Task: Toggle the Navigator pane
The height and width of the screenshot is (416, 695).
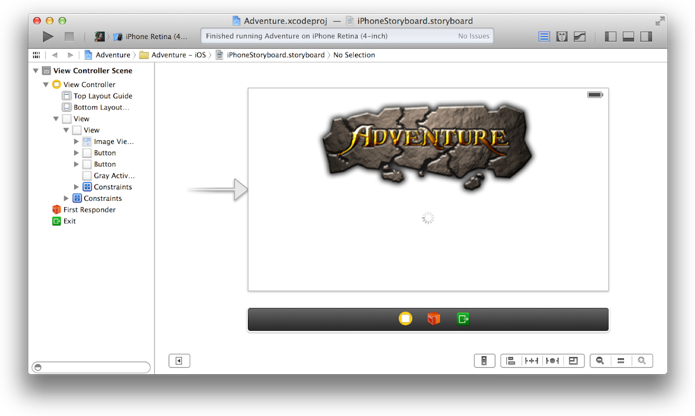Action: 611,36
